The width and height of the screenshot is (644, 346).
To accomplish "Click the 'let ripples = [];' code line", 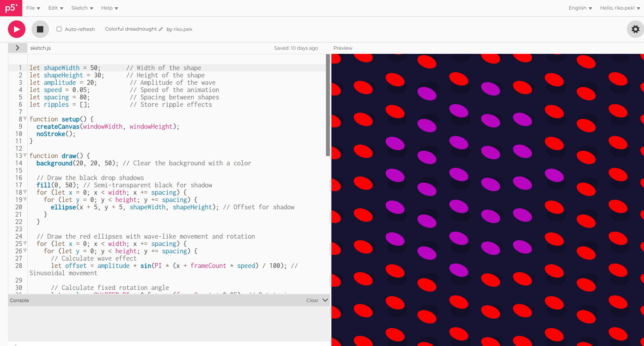I will click(60, 105).
